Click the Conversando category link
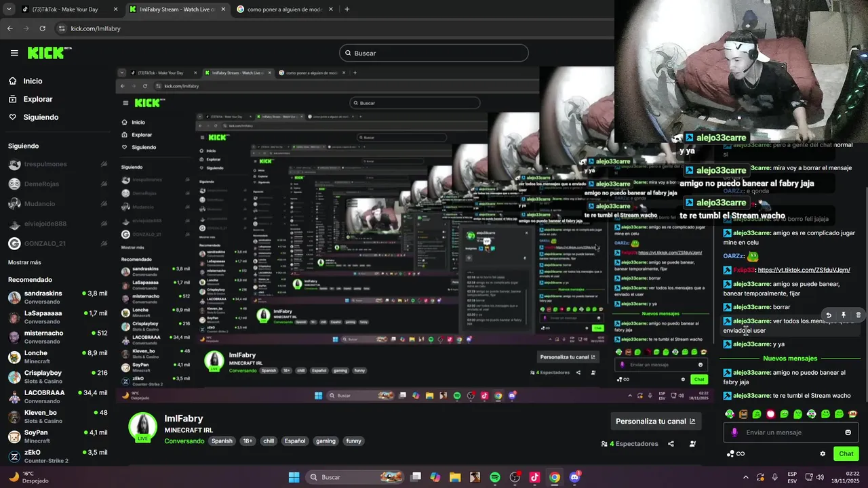 tap(184, 441)
